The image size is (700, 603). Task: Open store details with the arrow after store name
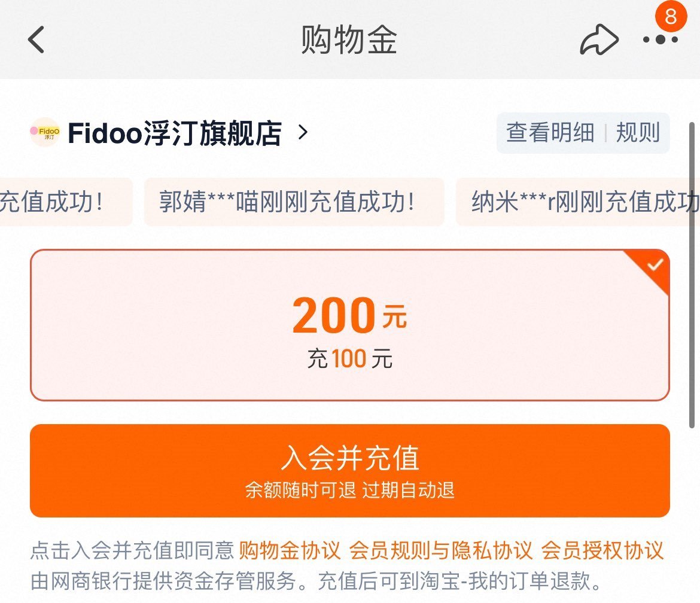[302, 134]
